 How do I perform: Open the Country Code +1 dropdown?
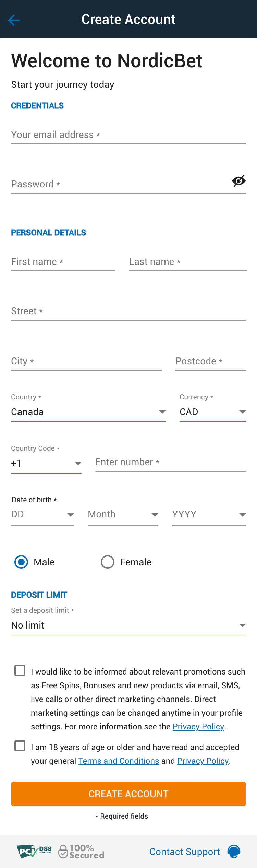click(46, 463)
